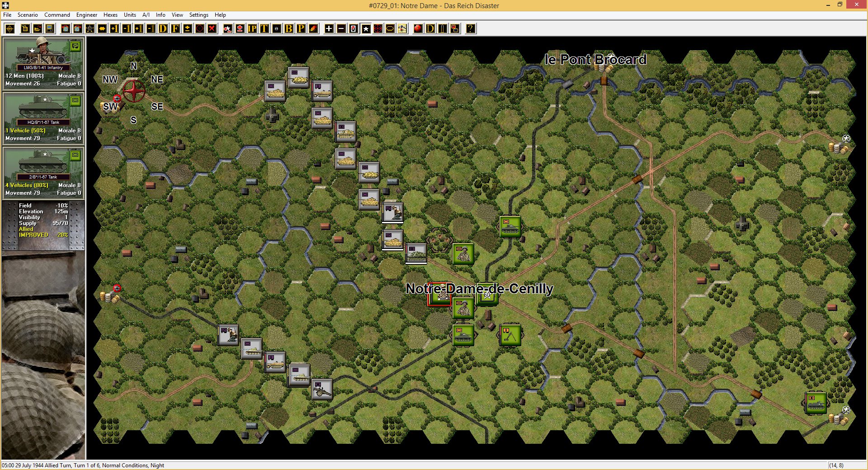Viewport: 868px width, 470px height.
Task: Select the 2/B*/1-67 Tank unit portrait
Action: tap(43, 173)
